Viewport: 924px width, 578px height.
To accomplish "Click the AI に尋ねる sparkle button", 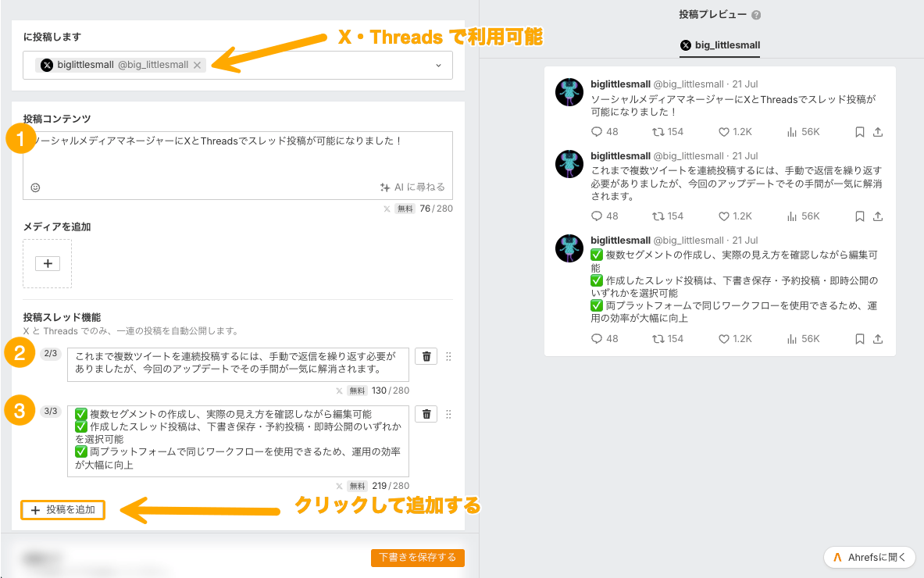I will 412,187.
